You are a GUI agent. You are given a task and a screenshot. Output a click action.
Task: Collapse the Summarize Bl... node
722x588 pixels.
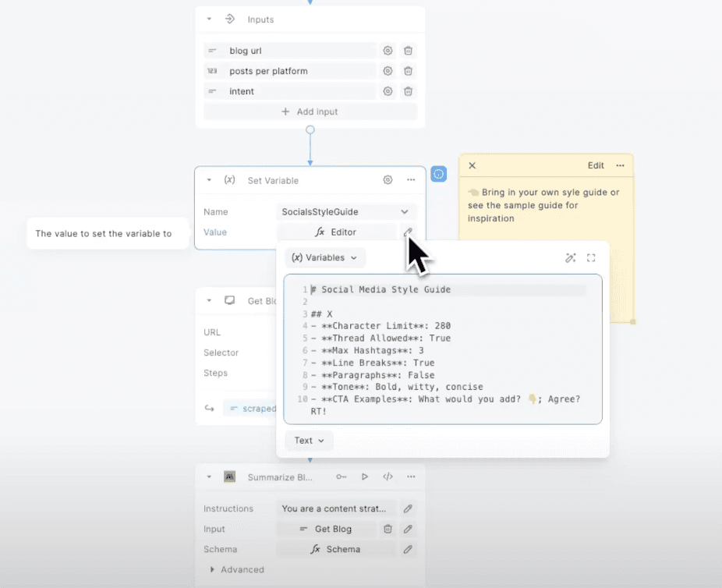[x=209, y=477]
